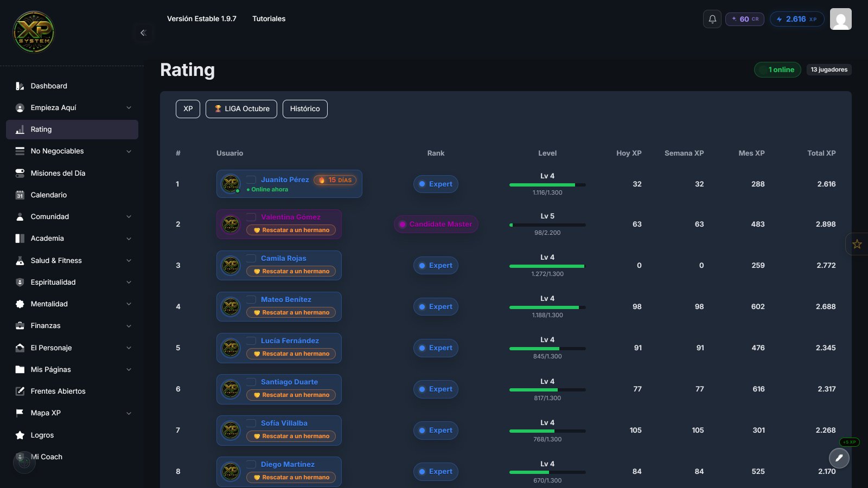Click Rescatar a un hermano for Sofía Villalba
868x488 pixels.
pyautogui.click(x=291, y=436)
